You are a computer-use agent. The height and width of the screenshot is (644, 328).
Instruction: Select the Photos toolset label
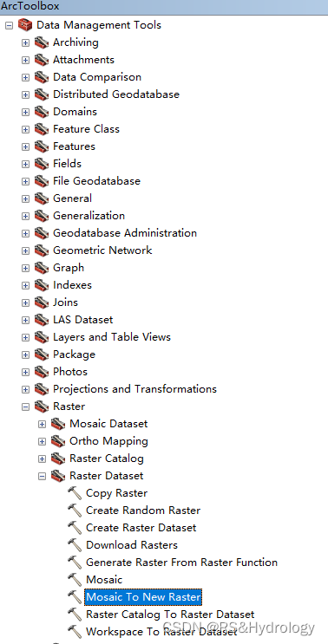(x=70, y=371)
